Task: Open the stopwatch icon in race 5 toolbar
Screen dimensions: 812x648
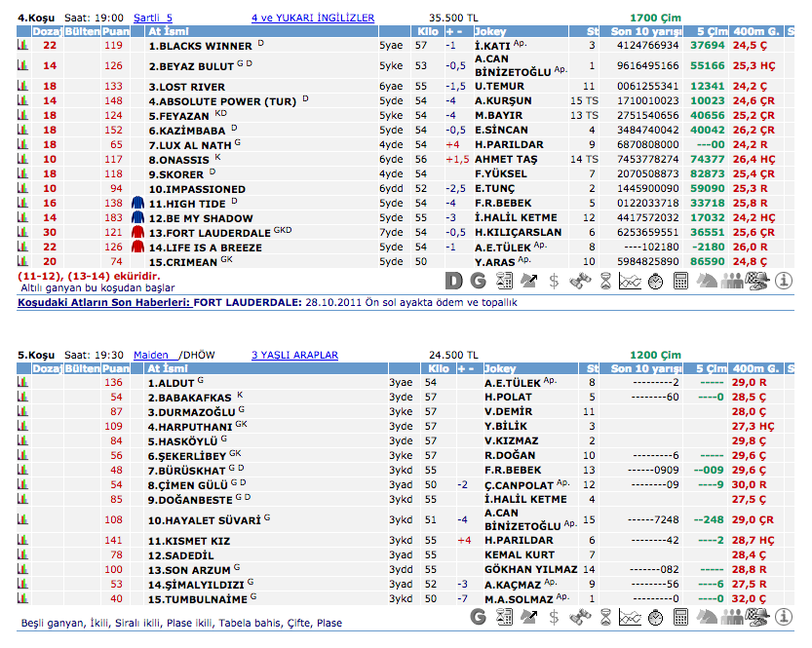Action: (x=656, y=616)
